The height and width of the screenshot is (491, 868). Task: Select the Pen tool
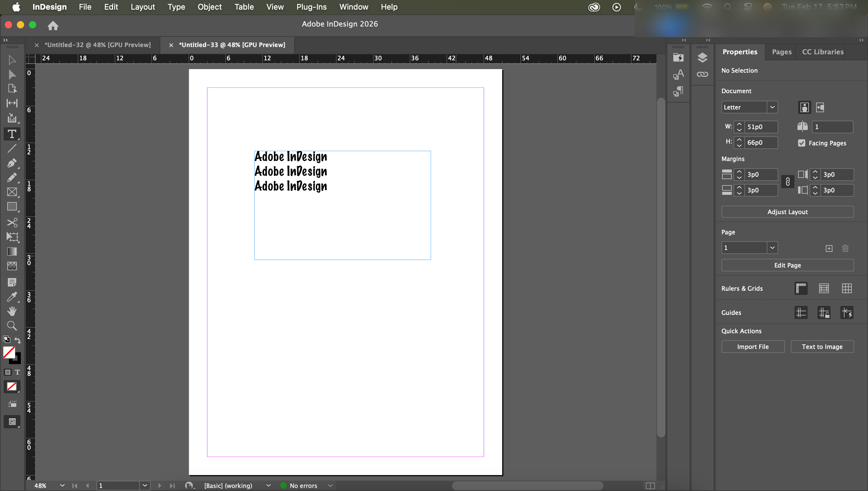[x=12, y=163]
